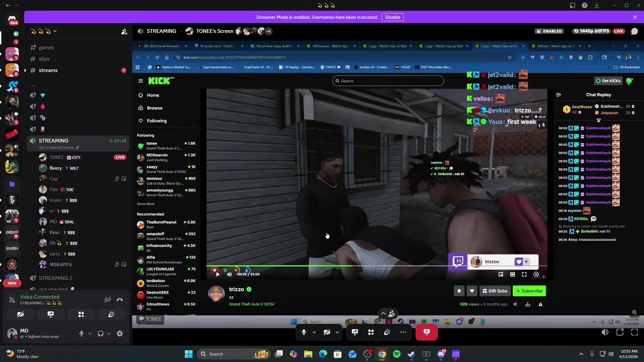Download the clip using download icon
Screen dimensions: 644x362
pyautogui.click(x=528, y=304)
